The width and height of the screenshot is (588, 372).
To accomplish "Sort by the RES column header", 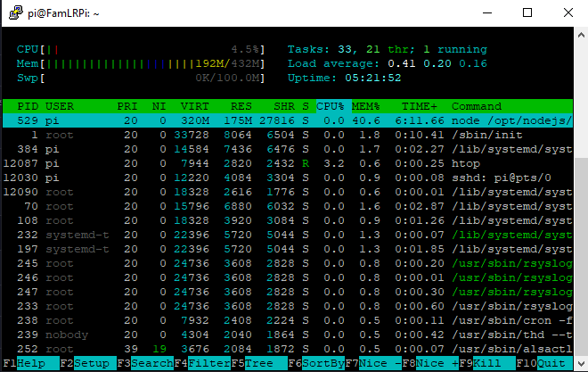I will [x=241, y=107].
